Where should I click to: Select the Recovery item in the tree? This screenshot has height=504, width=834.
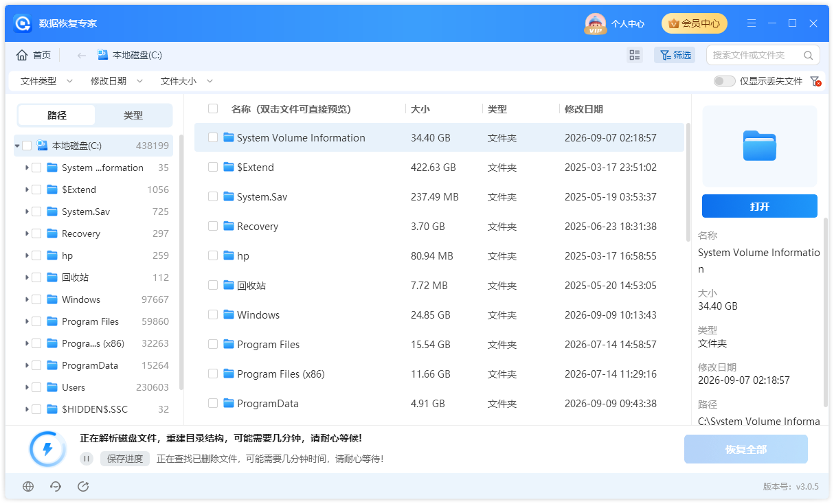tap(81, 233)
